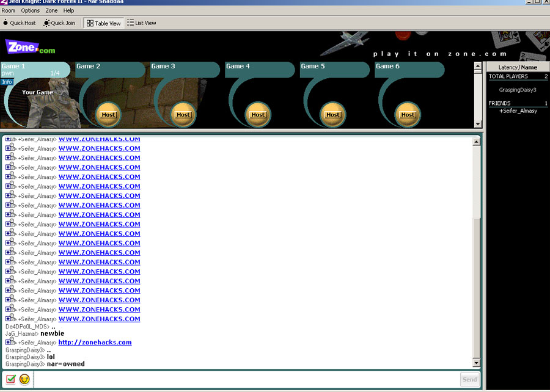Image resolution: width=550 pixels, height=392 pixels.
Task: Click the GraspingDaisy3 'lol' chat message
Action: (x=30, y=357)
